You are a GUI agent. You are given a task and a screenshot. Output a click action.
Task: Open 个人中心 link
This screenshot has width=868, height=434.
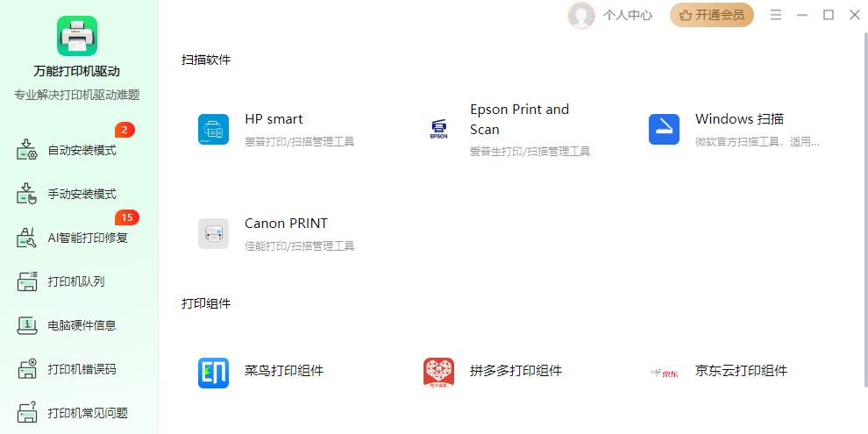[627, 16]
